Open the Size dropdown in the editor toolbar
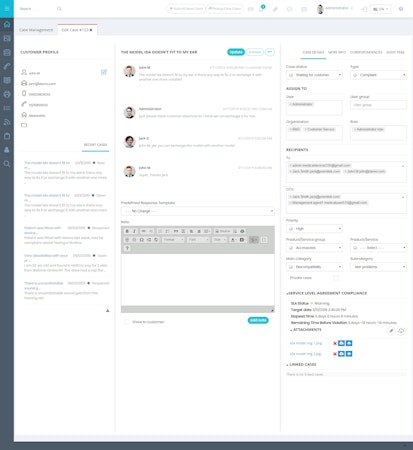 (220, 240)
